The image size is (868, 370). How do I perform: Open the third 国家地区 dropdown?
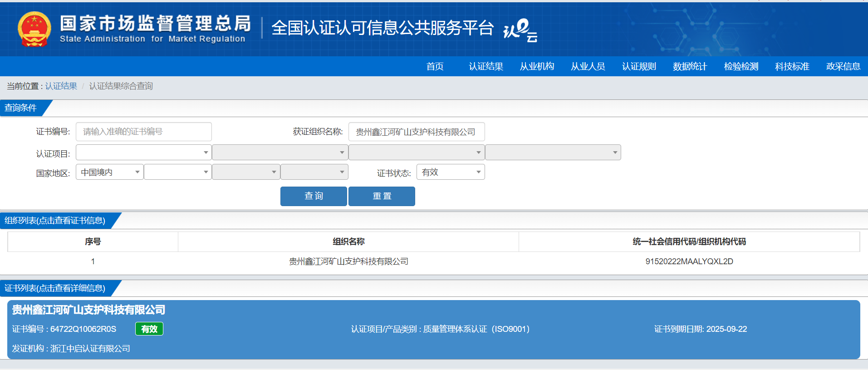pos(246,172)
